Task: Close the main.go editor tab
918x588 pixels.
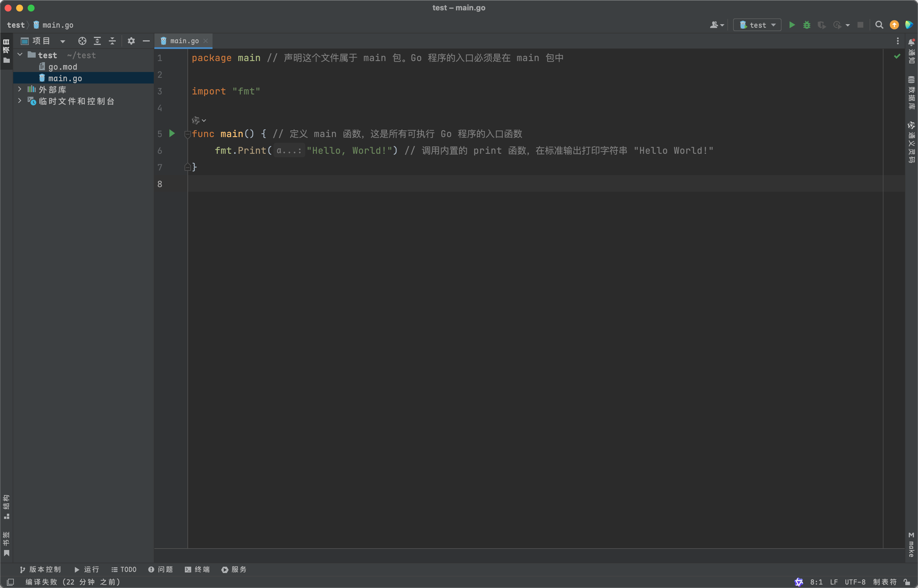Action: pyautogui.click(x=206, y=41)
